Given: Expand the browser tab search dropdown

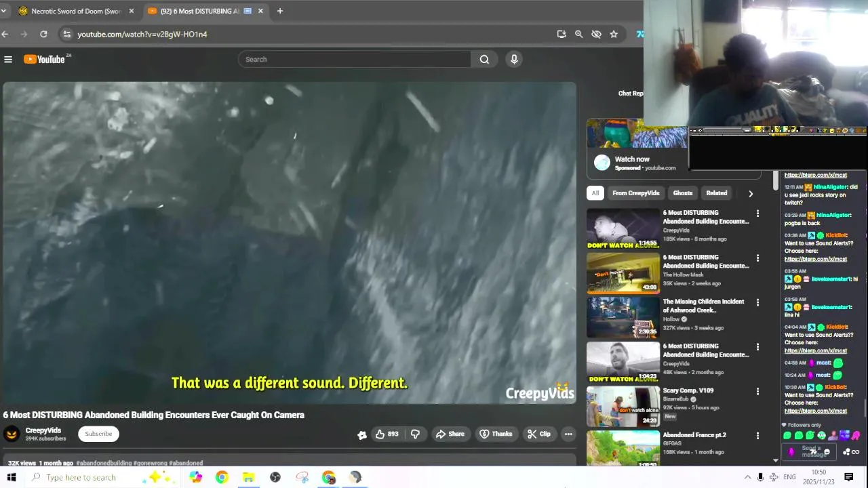Looking at the screenshot, I should (3, 11).
